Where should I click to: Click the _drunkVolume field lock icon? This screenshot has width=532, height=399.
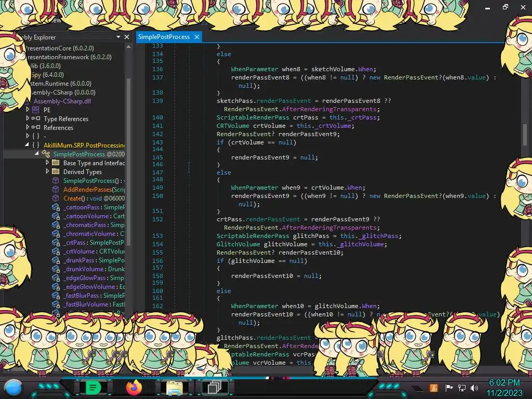56,269
